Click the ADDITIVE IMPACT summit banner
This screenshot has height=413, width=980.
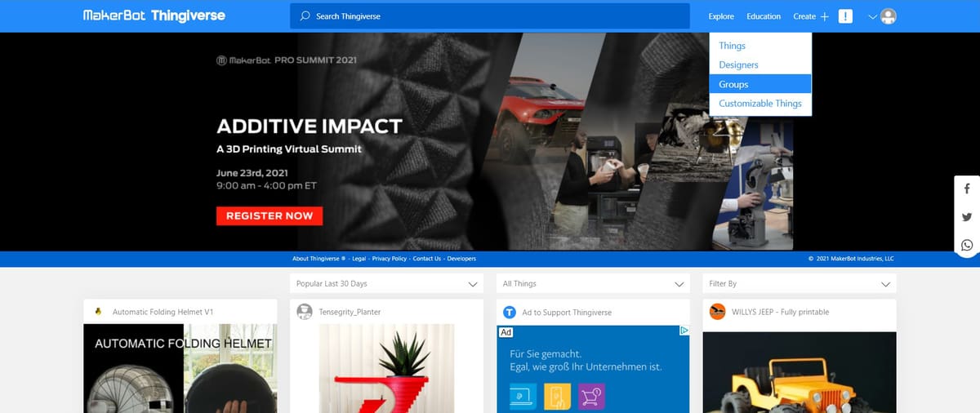[490, 141]
